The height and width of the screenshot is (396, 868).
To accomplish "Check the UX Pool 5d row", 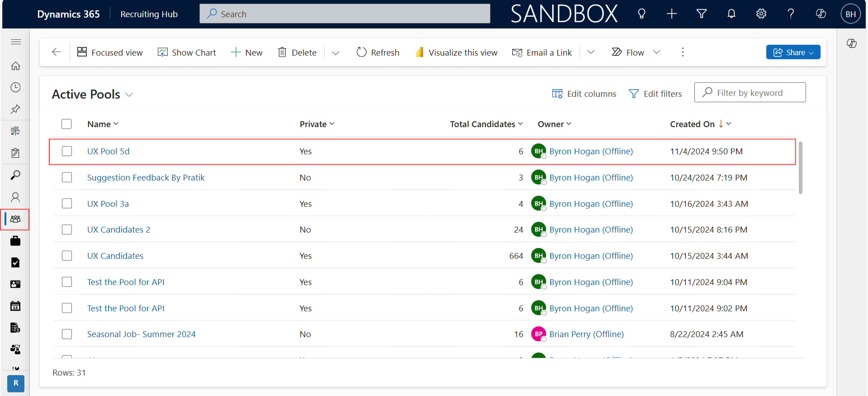I will 67,151.
